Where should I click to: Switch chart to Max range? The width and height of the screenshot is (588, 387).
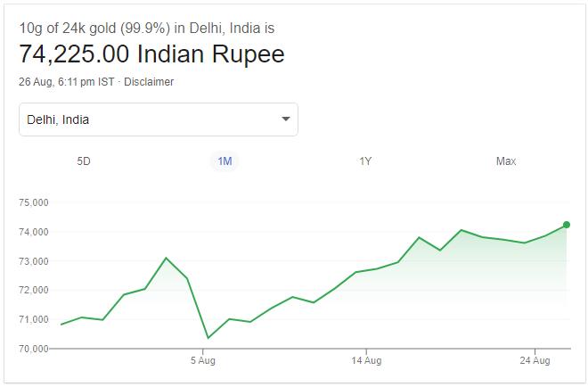(x=506, y=161)
